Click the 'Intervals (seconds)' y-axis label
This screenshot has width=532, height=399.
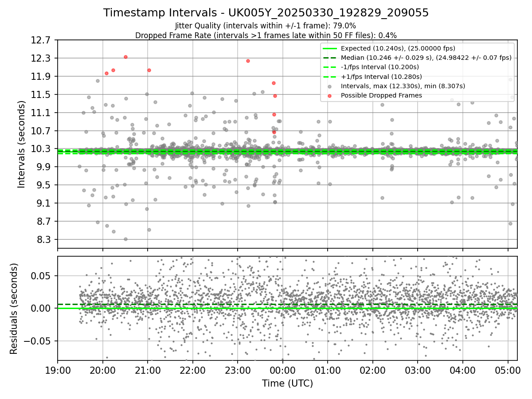(21, 144)
